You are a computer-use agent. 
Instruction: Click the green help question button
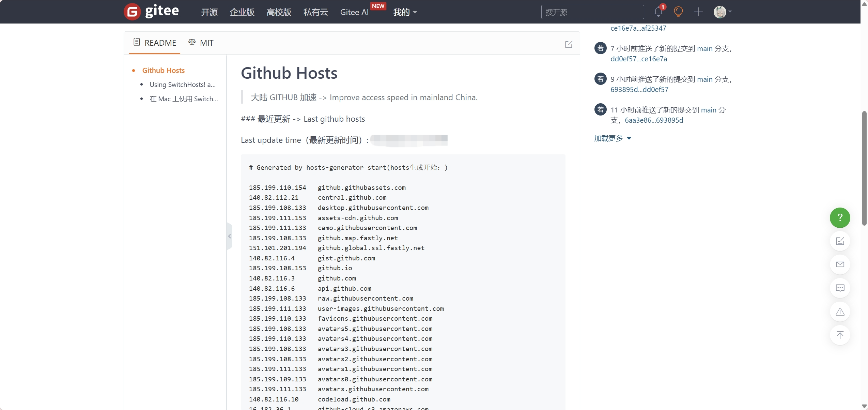840,218
